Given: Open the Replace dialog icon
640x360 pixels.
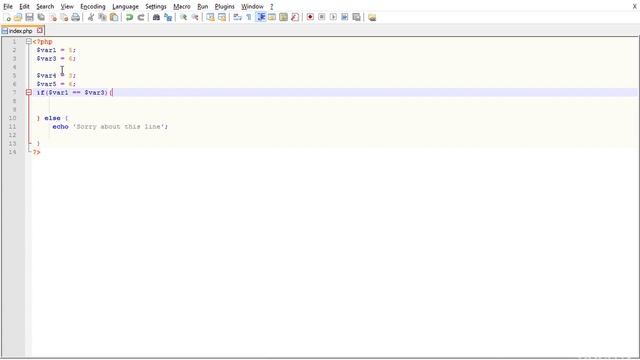Looking at the screenshot, I should pos(168,17).
